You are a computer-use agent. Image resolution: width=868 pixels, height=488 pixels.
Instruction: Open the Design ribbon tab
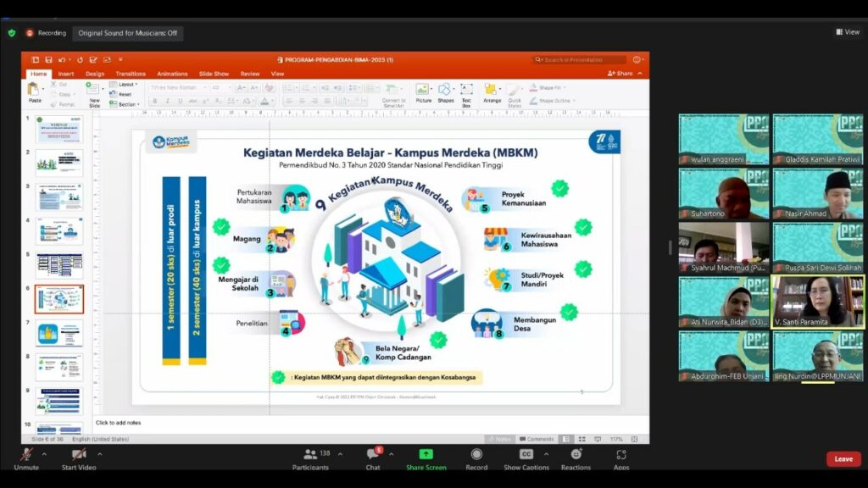click(95, 74)
